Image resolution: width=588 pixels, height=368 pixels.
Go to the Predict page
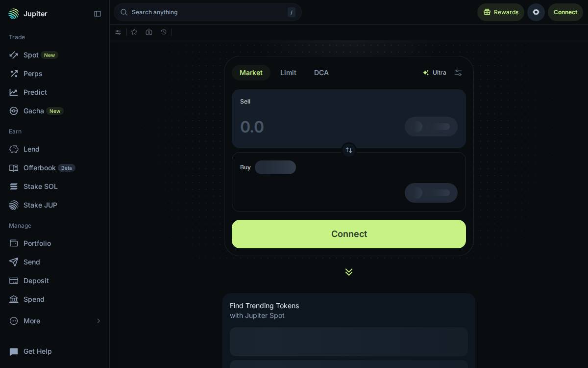(x=54, y=92)
